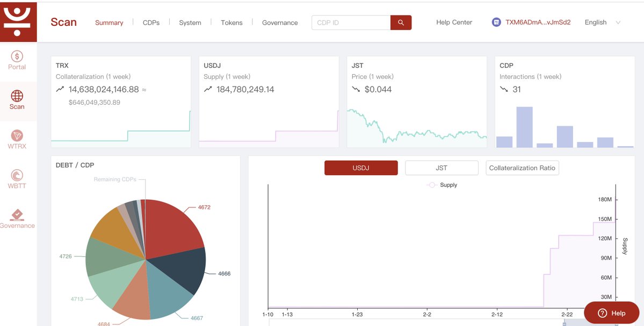644x326 pixels.
Task: Click the TRX upward trend arrow icon
Action: 60,89
